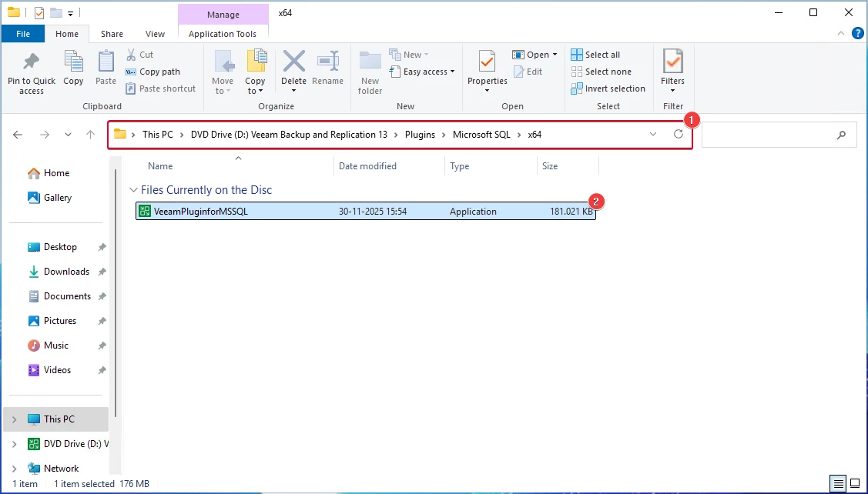The width and height of the screenshot is (868, 494).
Task: Click Select none in ribbon
Action: click(x=602, y=72)
